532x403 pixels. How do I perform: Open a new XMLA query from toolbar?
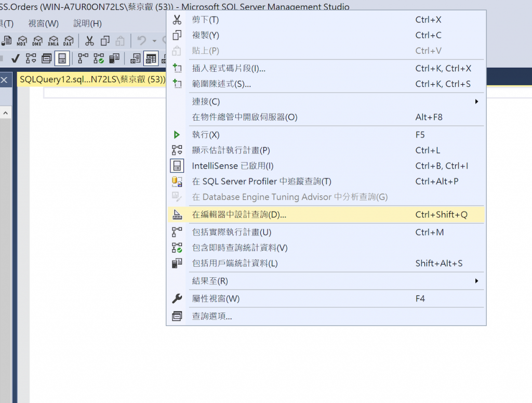(x=53, y=41)
